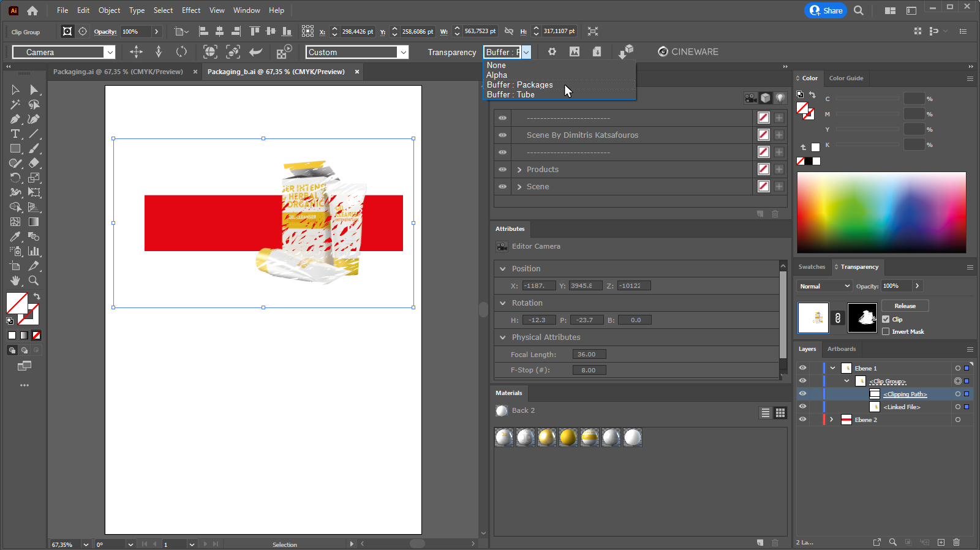This screenshot has width=980, height=550.
Task: Choose Buffer : Tube option
Action: [x=560, y=95]
